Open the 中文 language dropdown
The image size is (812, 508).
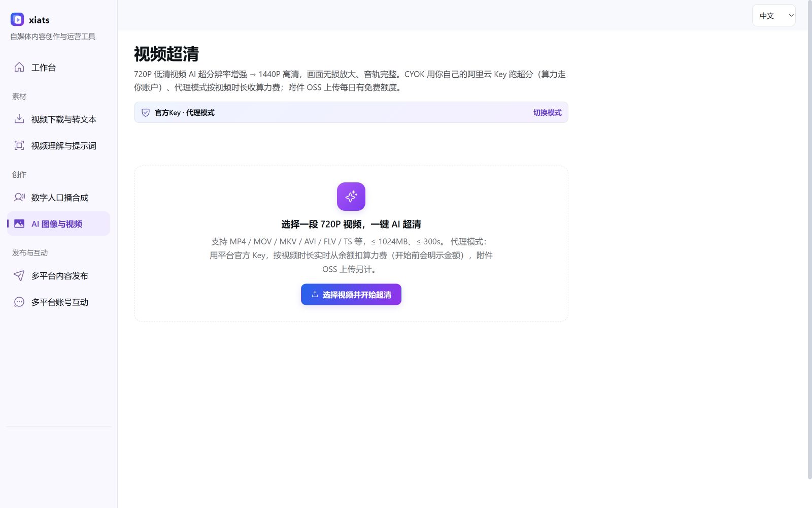pos(774,16)
